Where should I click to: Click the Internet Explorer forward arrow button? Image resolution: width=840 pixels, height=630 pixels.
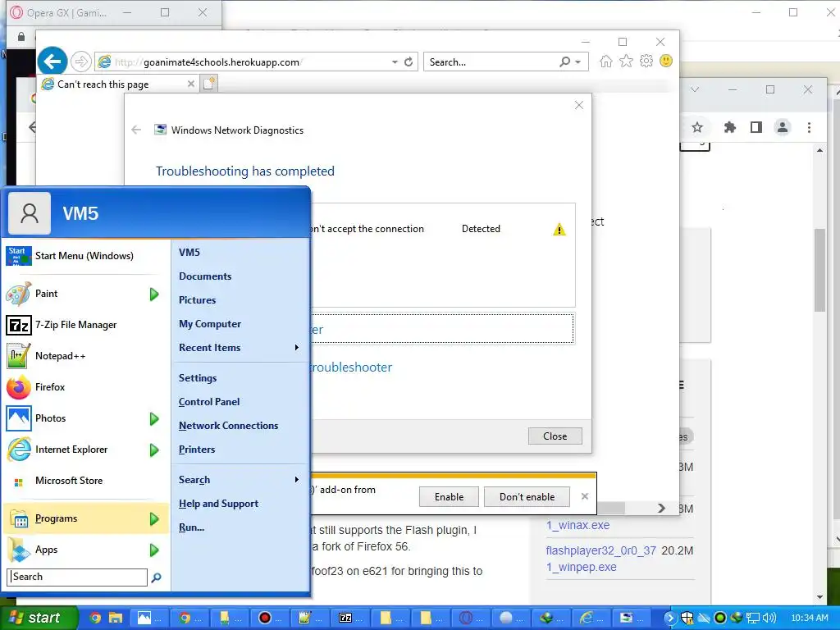tap(81, 62)
